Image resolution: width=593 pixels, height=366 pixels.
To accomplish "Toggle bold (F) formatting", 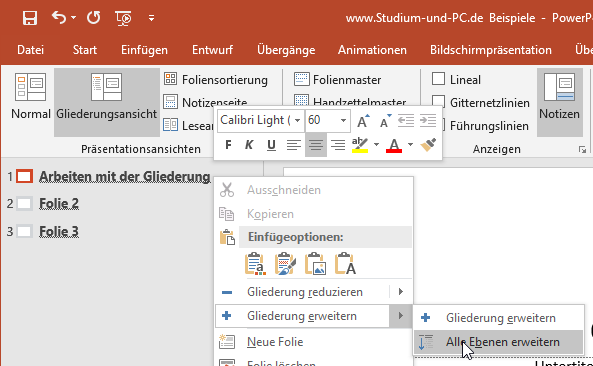I will click(x=228, y=144).
